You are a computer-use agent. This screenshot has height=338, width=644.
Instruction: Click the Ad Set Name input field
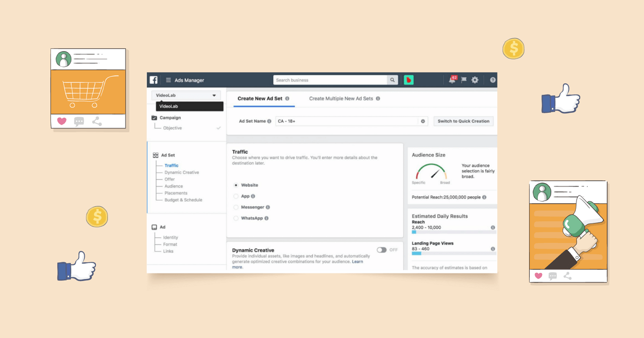click(346, 121)
